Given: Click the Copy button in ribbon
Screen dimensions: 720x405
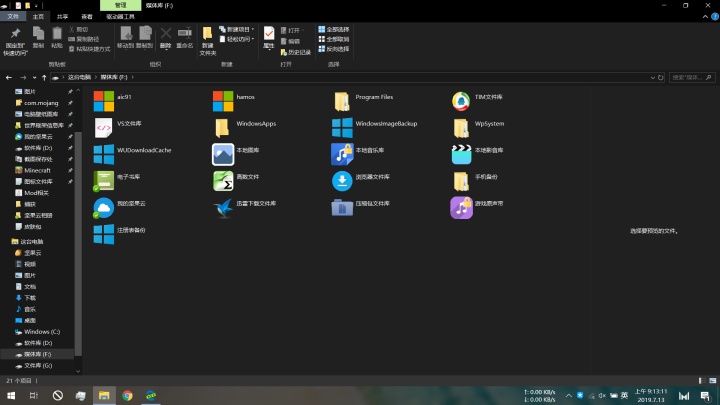Looking at the screenshot, I should (x=38, y=38).
